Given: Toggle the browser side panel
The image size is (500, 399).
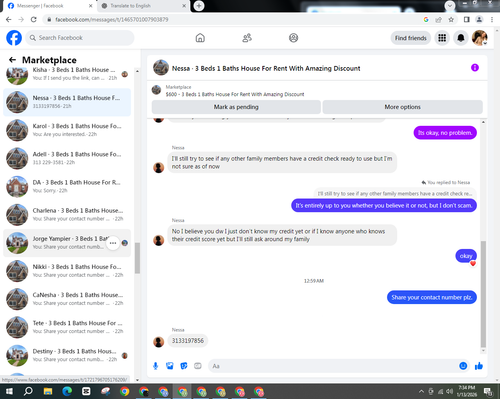Looking at the screenshot, I should [466, 20].
